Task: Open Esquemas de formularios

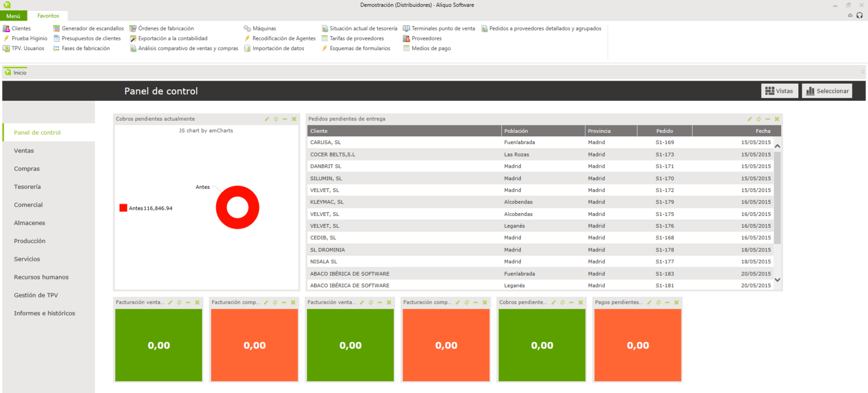Action: [356, 48]
